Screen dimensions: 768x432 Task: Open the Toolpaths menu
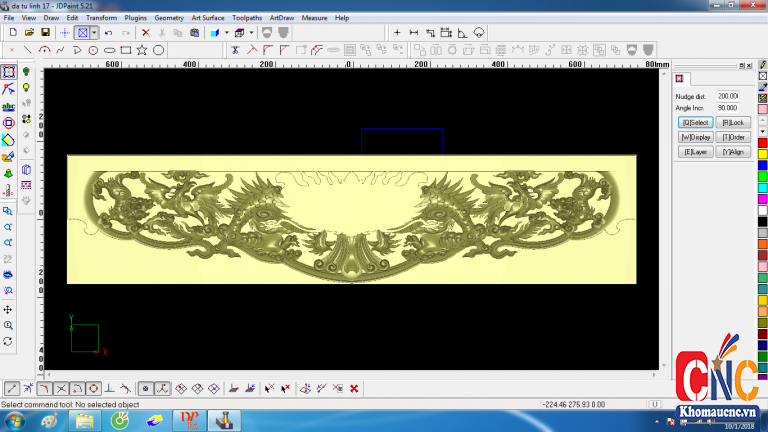[247, 18]
